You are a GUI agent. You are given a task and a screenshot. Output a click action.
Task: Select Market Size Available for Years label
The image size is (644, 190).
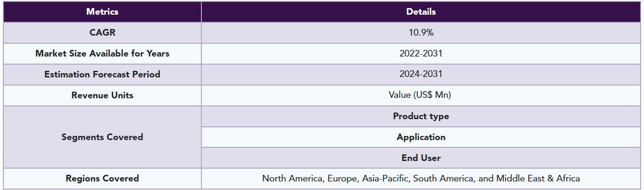point(102,54)
